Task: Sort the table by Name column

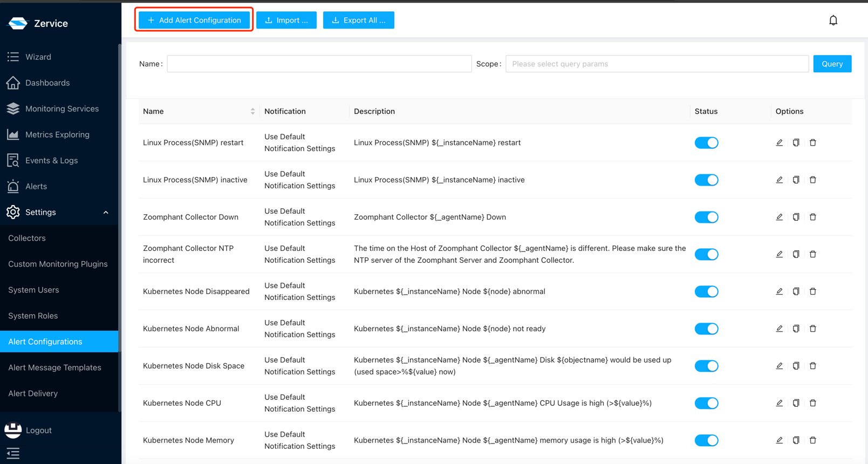Action: (252, 111)
